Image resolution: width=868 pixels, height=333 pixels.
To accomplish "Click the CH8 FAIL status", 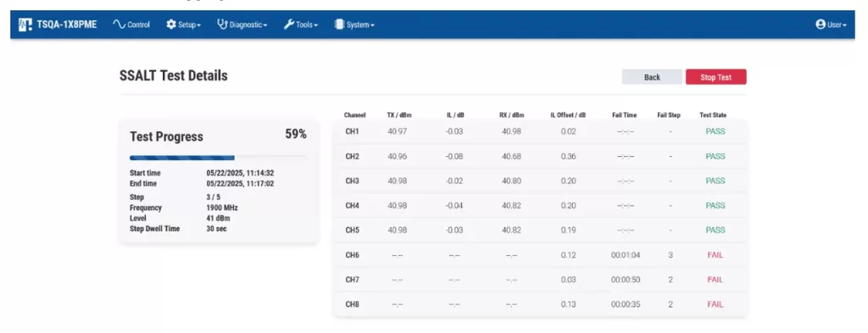I will pos(715,304).
